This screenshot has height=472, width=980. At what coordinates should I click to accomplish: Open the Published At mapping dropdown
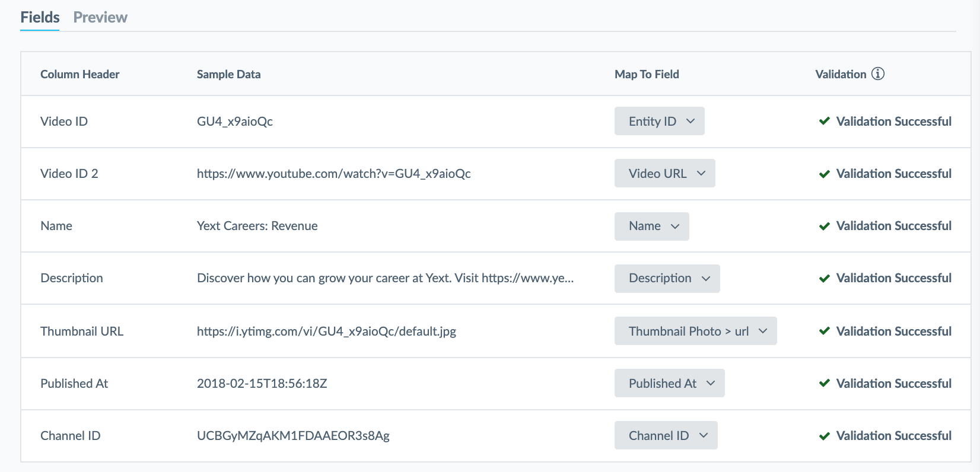[670, 383]
